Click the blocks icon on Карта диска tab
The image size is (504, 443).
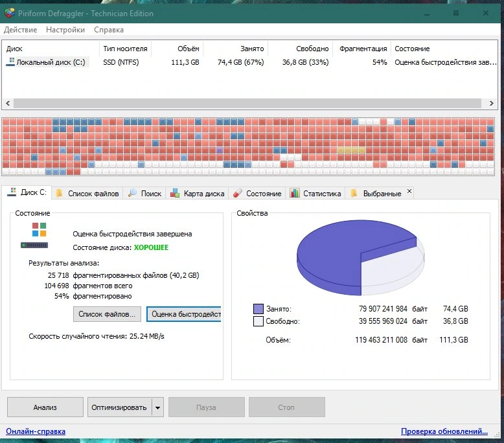pos(175,193)
